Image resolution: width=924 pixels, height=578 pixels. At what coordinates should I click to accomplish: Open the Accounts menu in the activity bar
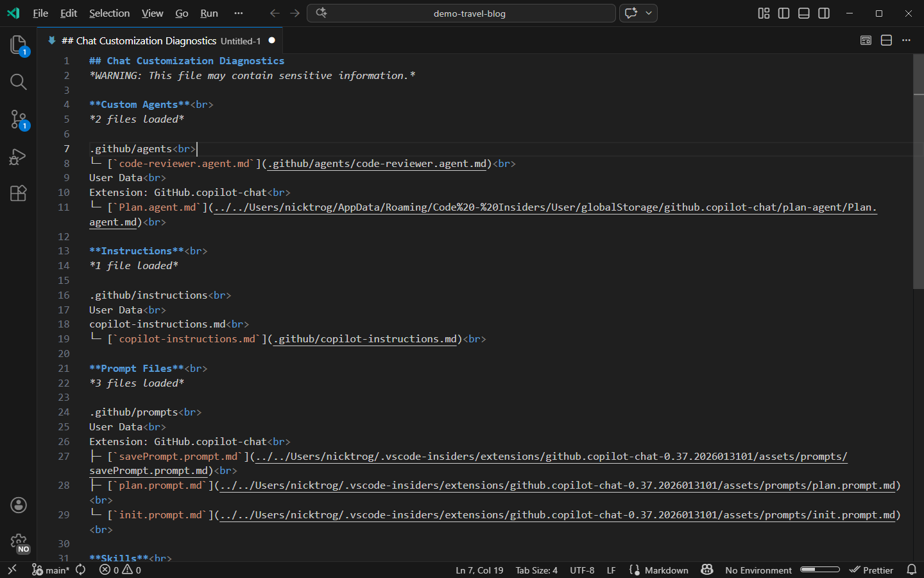(18, 505)
